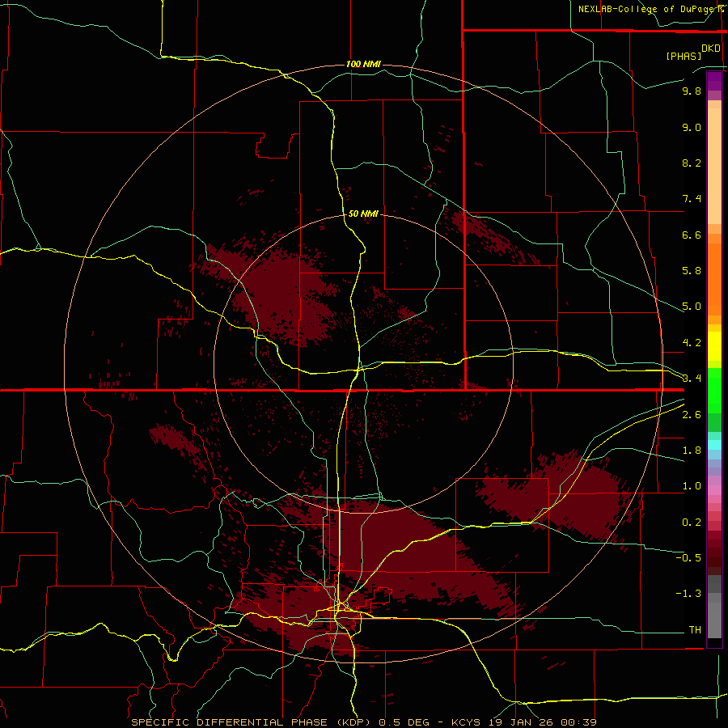Pick the orange segment of the color bar
This screenshot has height=728, width=728.
pos(714,280)
